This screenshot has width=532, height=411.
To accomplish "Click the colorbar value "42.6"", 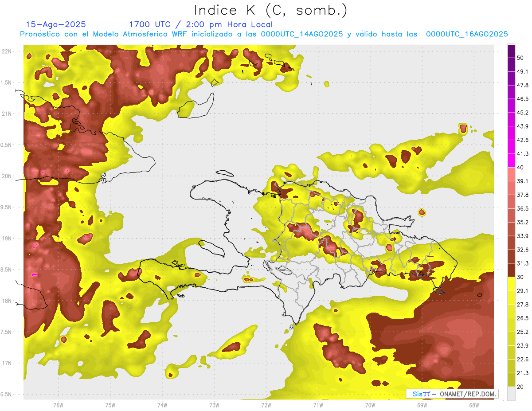I will point(522,140).
